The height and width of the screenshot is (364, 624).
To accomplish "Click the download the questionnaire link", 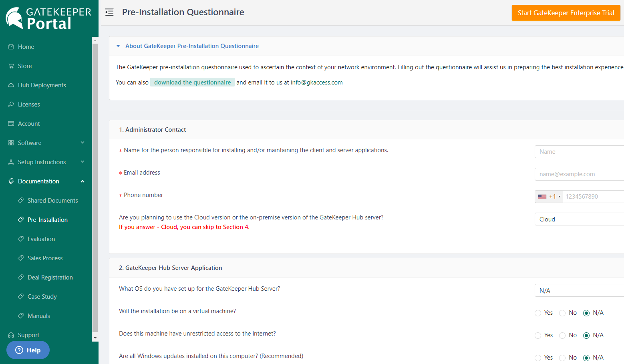I will (192, 82).
